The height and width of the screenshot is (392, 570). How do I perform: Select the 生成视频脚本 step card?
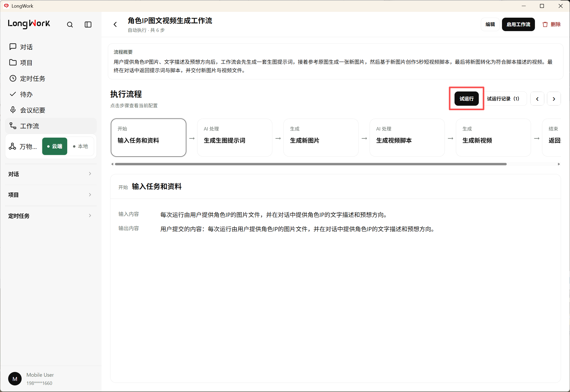click(407, 138)
